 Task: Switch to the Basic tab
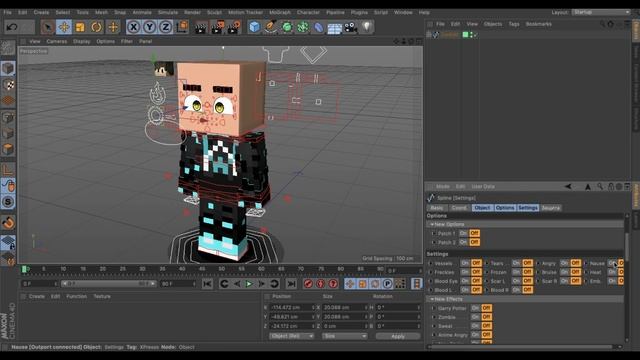click(x=437, y=208)
